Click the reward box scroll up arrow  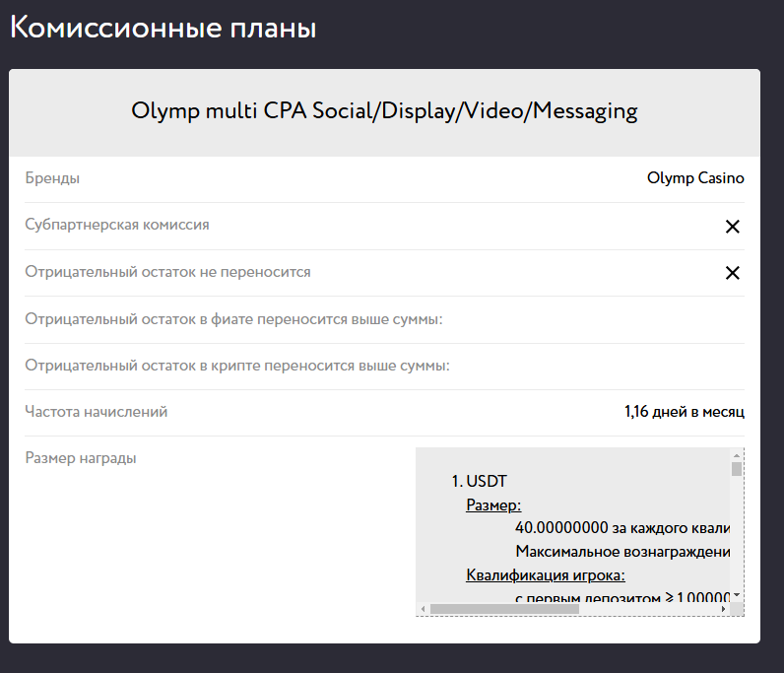[737, 455]
